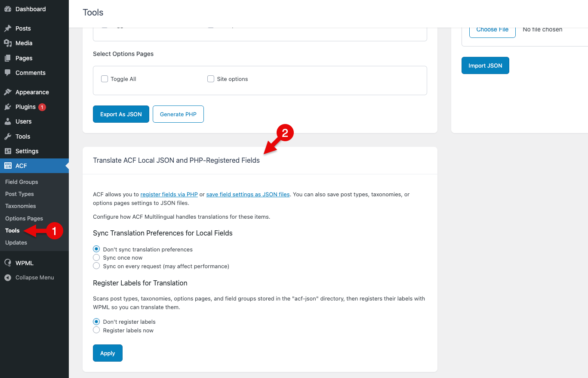
Task: Open Field Groups in ACF submenu
Action: coord(22,182)
